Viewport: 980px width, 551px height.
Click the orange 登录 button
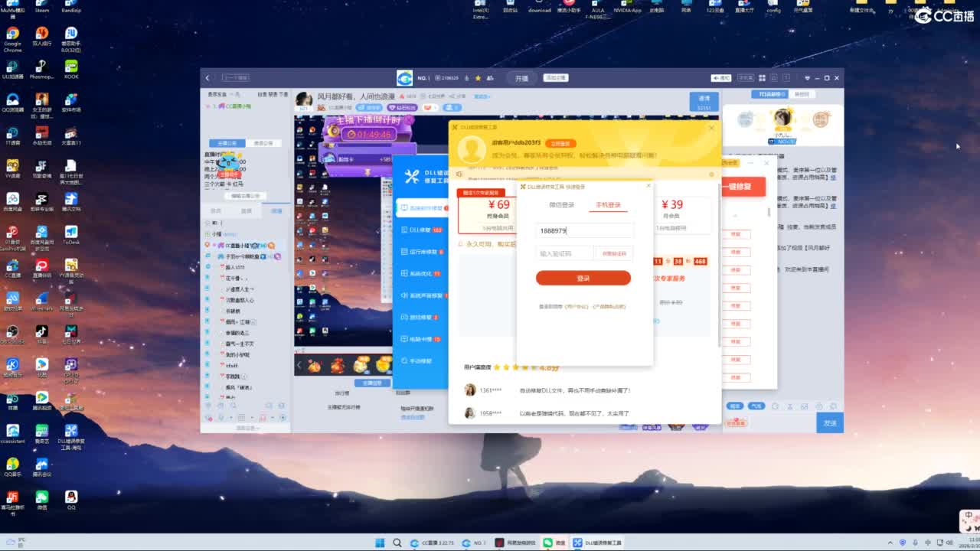coord(583,278)
